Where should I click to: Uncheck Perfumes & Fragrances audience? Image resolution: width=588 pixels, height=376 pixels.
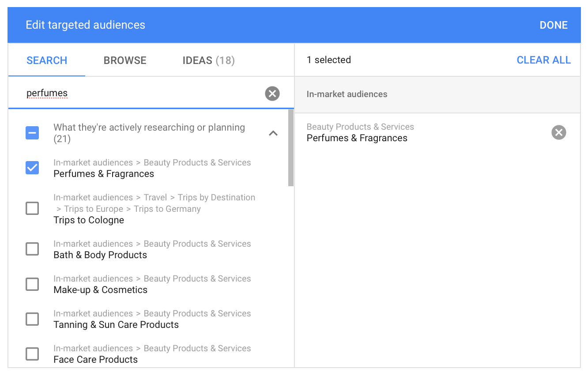coord(32,168)
